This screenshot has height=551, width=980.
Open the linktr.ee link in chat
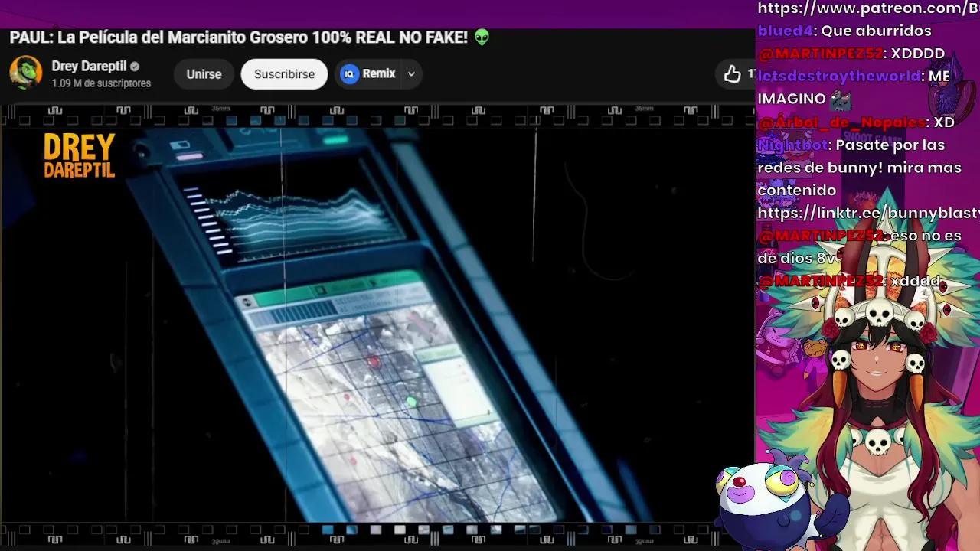(x=868, y=213)
